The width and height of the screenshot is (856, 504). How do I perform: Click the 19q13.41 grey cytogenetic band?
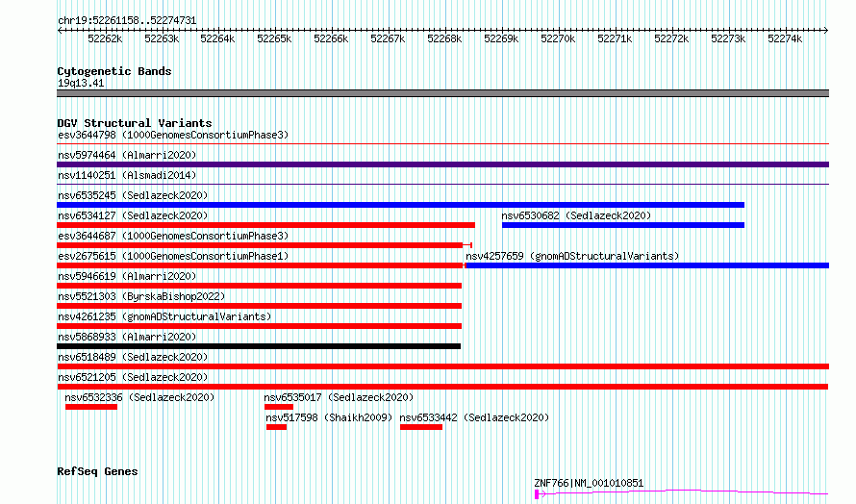pos(442,93)
